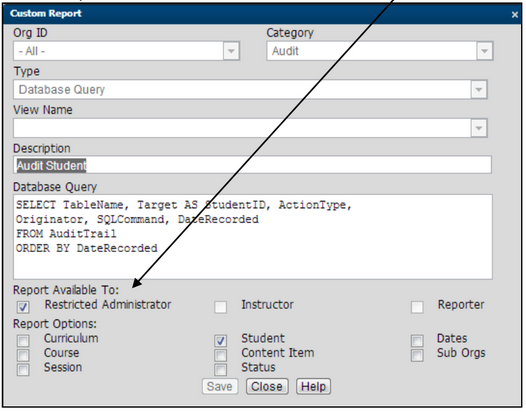Open Help for the custom report
Viewport: 526px width, 412px height.
pyautogui.click(x=313, y=387)
